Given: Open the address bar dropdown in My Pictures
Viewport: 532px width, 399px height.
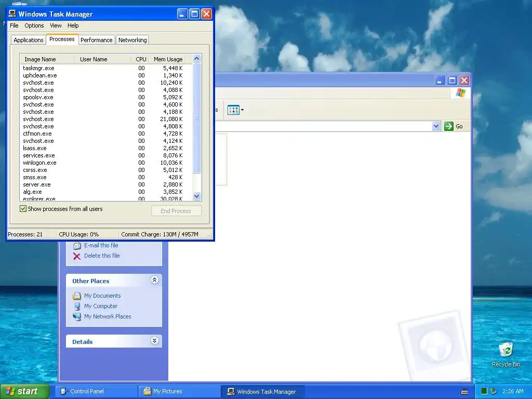Looking at the screenshot, I should tap(436, 126).
